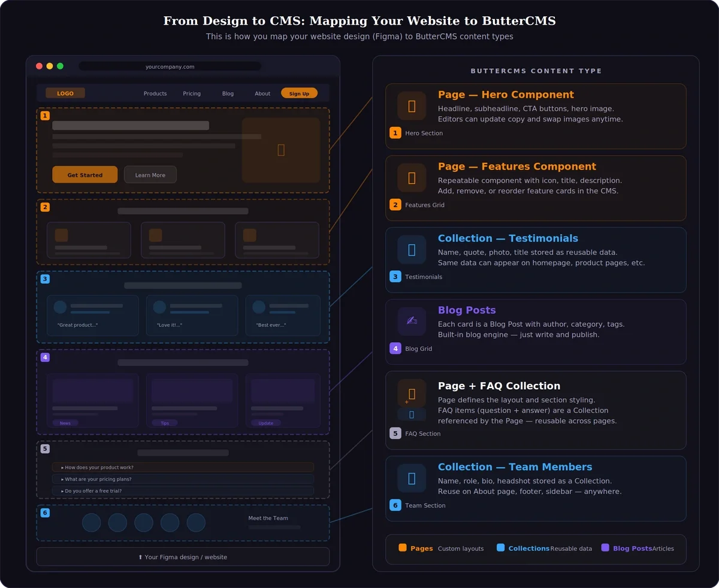Screen dimensions: 719x588
Task: Click the Testimonials collection icon
Action: point(412,250)
